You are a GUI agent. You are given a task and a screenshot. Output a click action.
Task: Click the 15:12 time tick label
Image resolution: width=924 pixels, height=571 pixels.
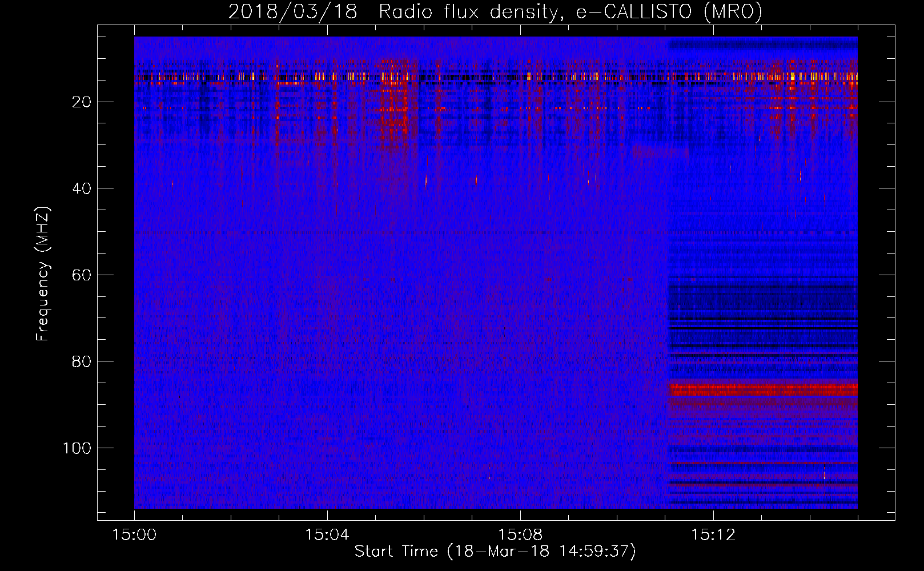tap(713, 535)
